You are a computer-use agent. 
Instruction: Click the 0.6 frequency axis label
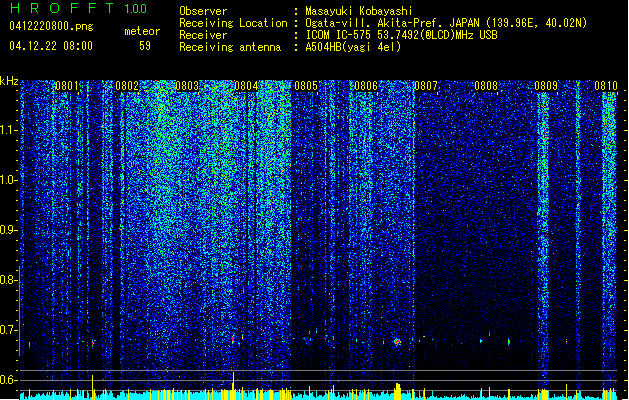tap(9, 380)
